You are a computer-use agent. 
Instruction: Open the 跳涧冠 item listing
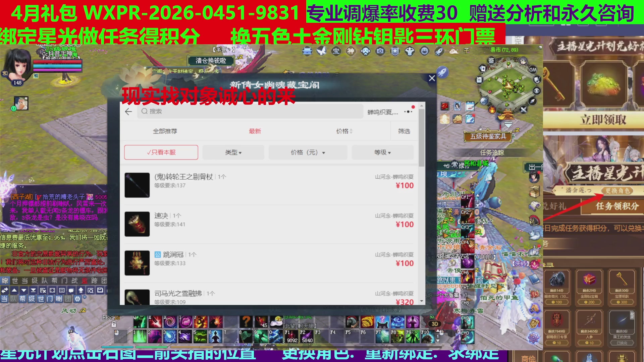click(x=269, y=263)
